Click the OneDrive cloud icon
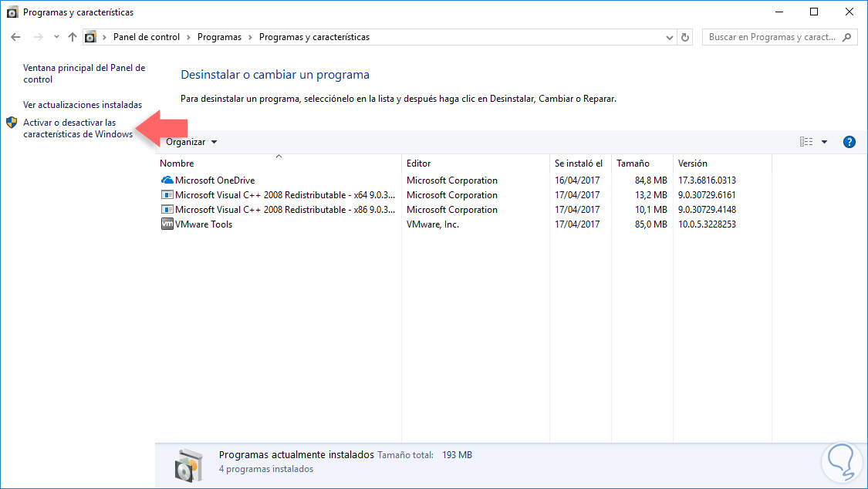This screenshot has width=868, height=489. click(167, 180)
